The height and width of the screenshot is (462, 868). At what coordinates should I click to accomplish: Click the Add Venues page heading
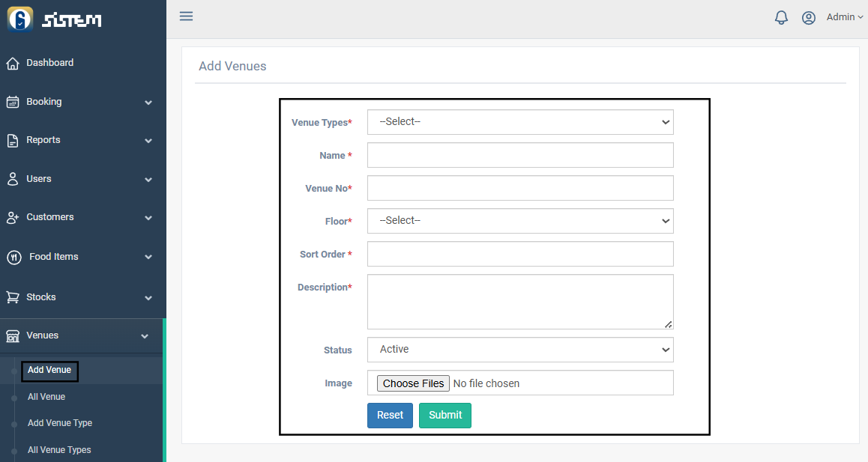click(x=232, y=66)
